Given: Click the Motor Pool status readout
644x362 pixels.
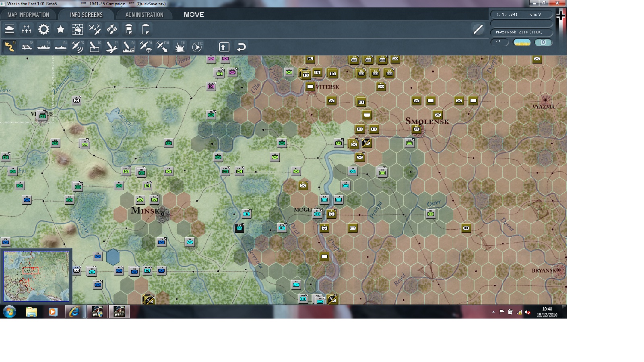Looking at the screenshot, I should 521,32.
